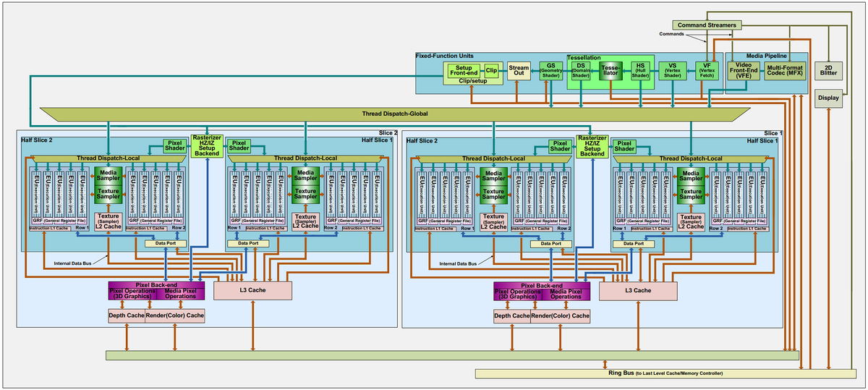Select the Stream Out block

[x=518, y=70]
